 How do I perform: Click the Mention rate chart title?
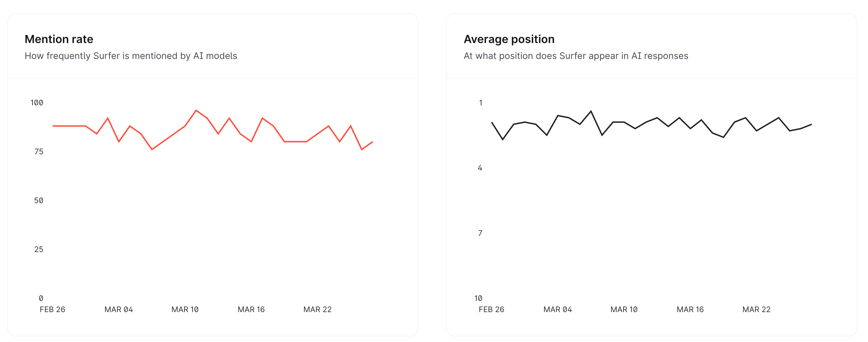59,39
